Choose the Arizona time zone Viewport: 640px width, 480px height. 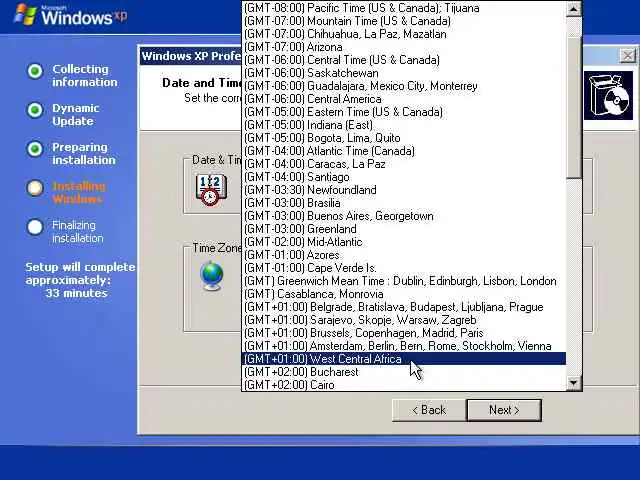pos(404,47)
